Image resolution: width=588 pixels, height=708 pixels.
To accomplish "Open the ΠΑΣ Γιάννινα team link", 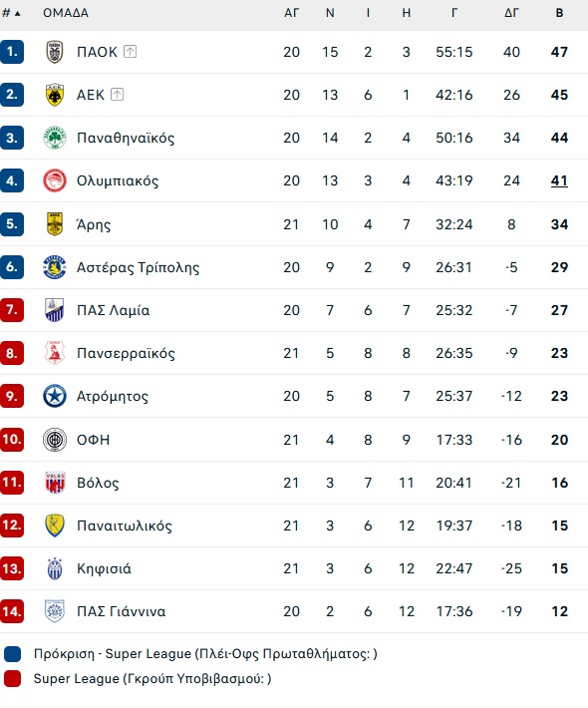I will tap(121, 611).
